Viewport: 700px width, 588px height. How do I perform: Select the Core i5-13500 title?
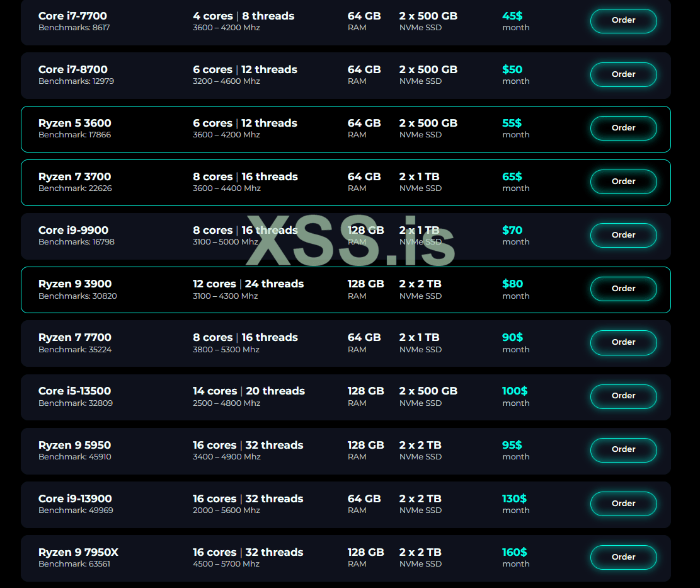pos(74,391)
